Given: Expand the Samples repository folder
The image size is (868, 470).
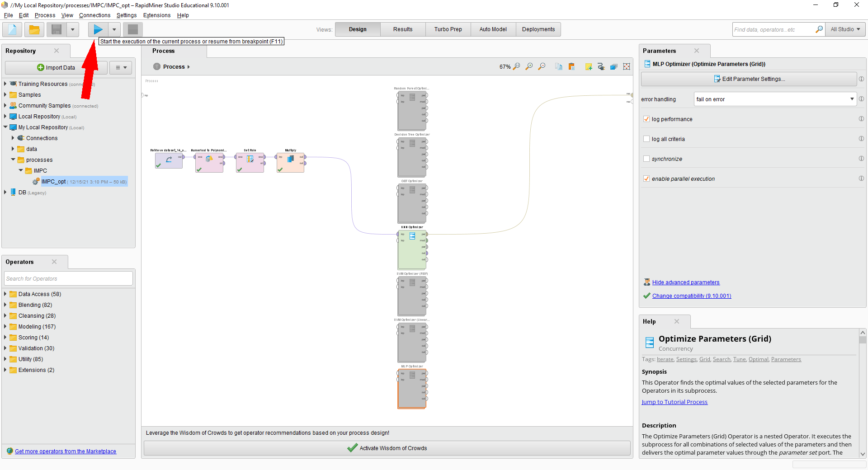Looking at the screenshot, I should 5,94.
